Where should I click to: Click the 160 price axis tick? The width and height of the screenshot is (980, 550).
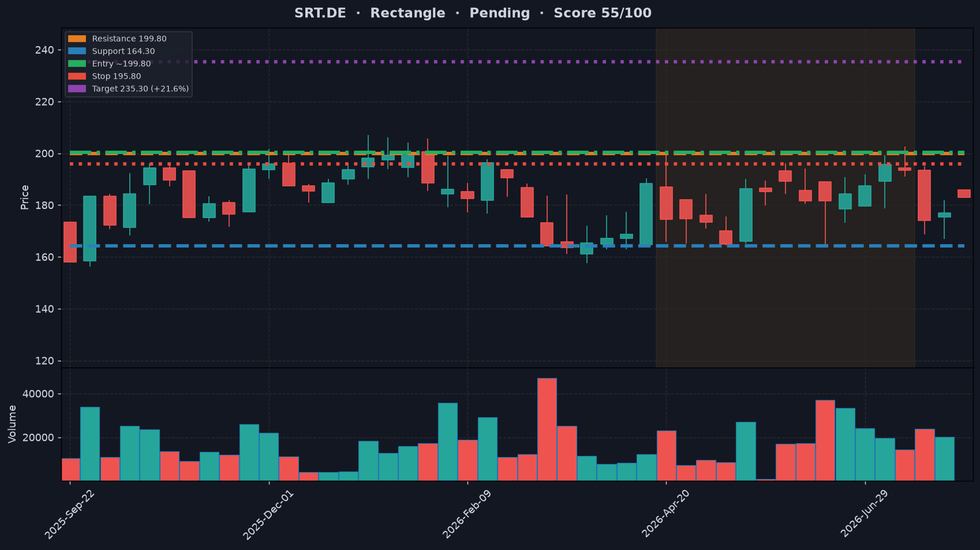(x=44, y=257)
